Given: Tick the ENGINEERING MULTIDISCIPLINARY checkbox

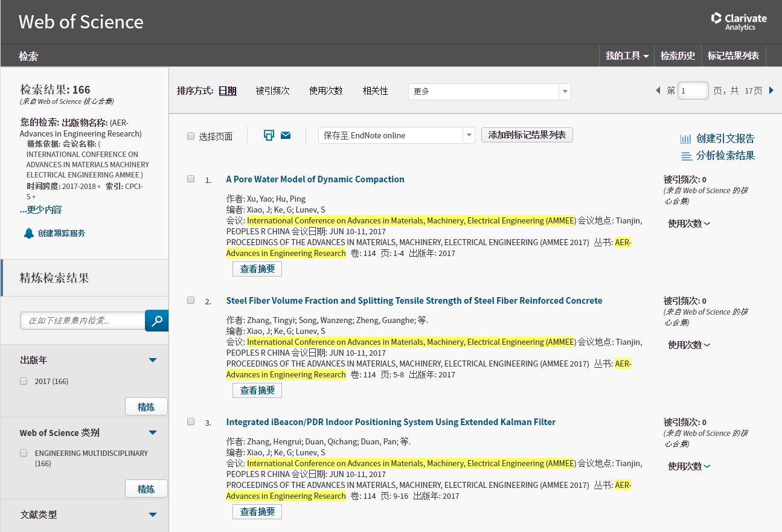Looking at the screenshot, I should point(24,453).
